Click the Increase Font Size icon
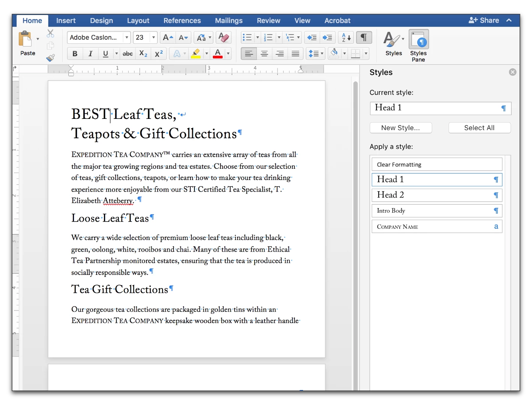The width and height of the screenshot is (532, 405). (x=167, y=37)
